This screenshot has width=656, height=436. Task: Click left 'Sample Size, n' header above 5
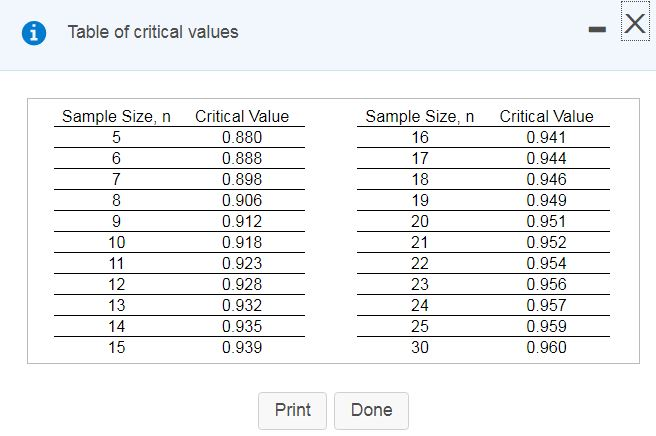(x=116, y=116)
